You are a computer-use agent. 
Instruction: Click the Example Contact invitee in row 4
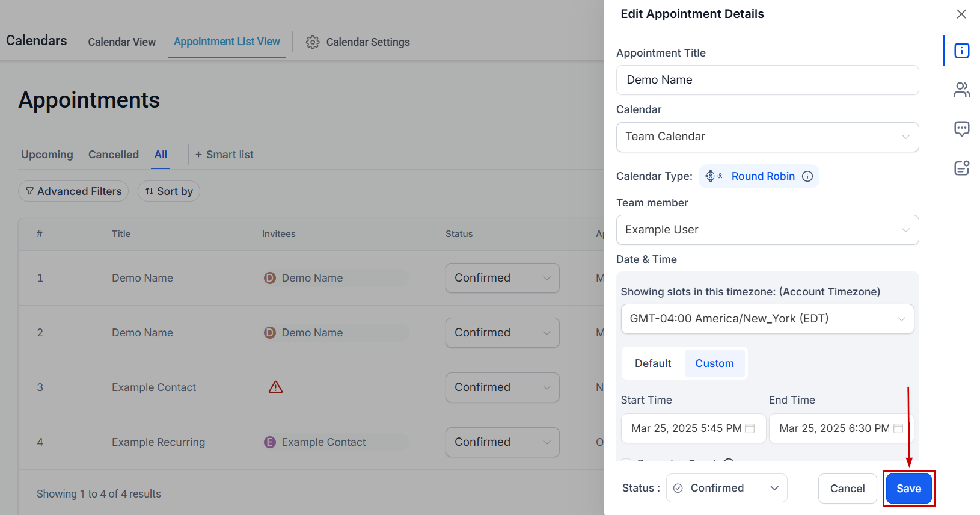[323, 442]
